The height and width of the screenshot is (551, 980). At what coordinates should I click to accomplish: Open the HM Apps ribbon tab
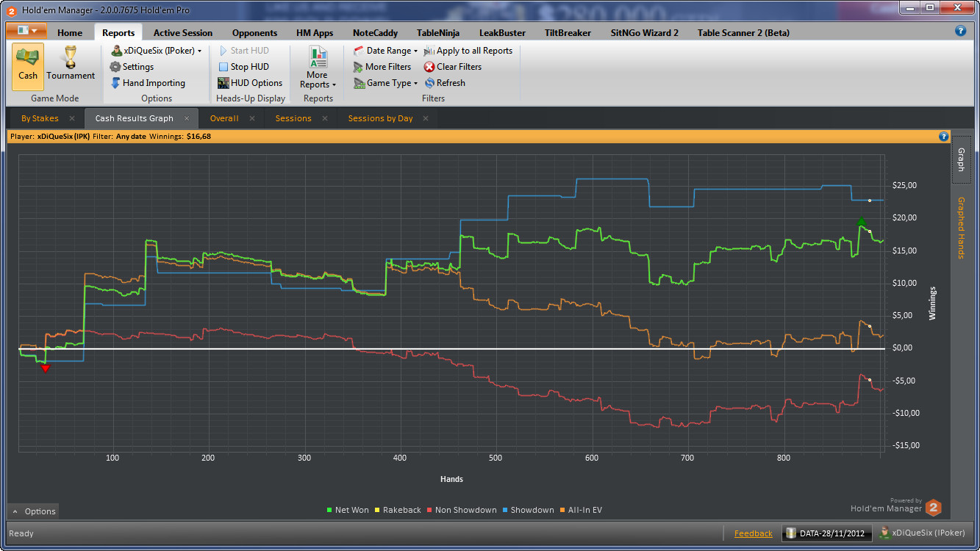pos(315,32)
